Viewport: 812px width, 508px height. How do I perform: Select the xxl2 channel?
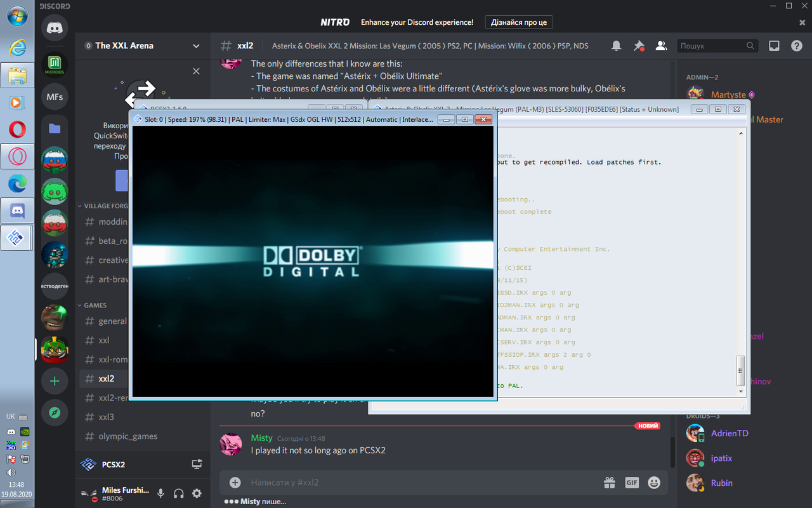pos(105,378)
